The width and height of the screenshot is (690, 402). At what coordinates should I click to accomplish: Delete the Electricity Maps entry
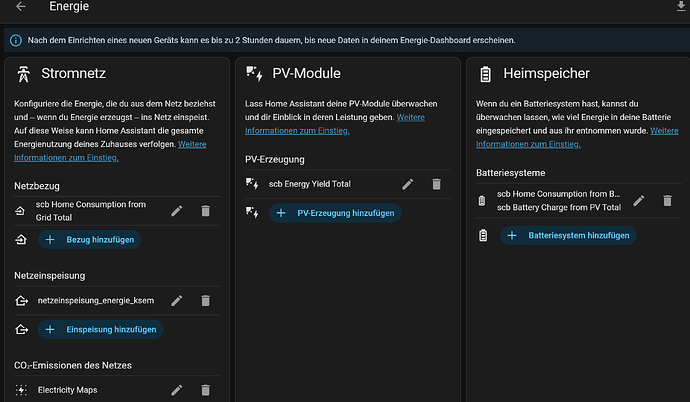click(x=205, y=390)
